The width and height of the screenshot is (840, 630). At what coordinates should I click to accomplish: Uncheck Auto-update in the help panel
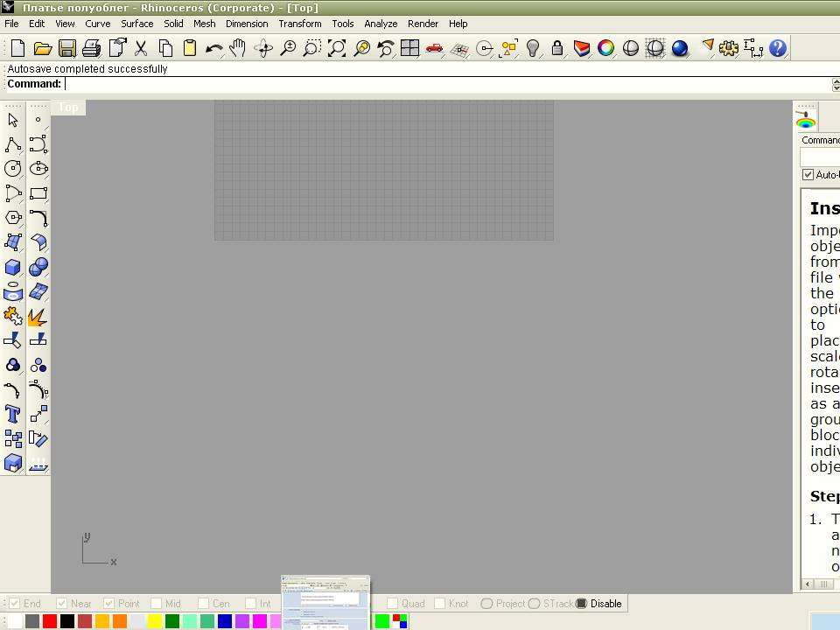pyautogui.click(x=808, y=175)
